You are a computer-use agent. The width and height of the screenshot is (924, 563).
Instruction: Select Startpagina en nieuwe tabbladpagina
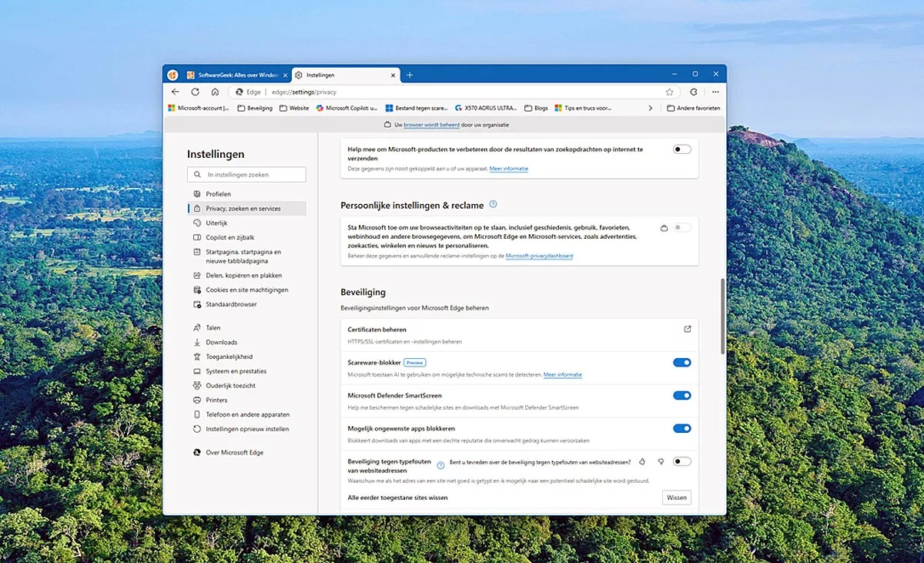click(x=246, y=256)
